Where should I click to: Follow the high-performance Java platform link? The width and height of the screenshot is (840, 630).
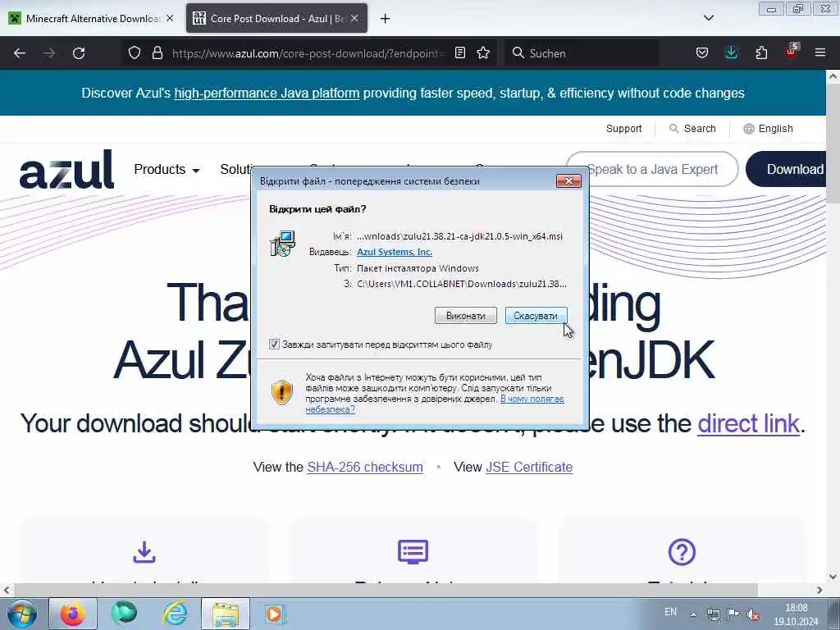point(267,94)
